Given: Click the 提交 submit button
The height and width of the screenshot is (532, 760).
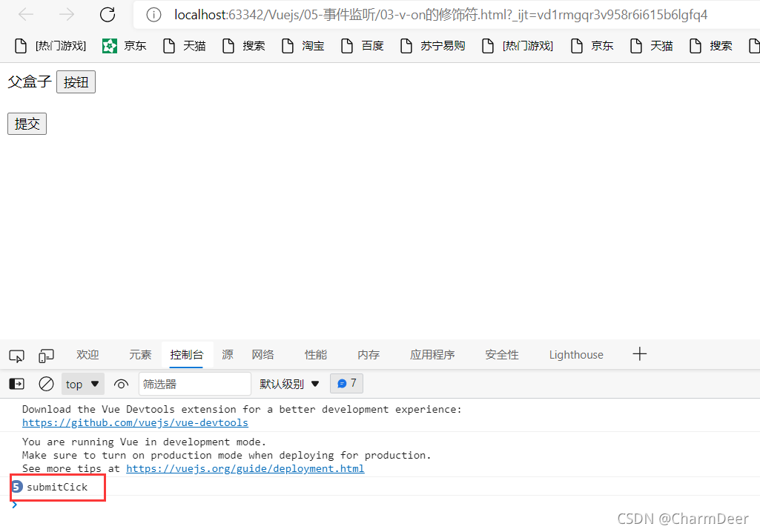Looking at the screenshot, I should point(27,124).
